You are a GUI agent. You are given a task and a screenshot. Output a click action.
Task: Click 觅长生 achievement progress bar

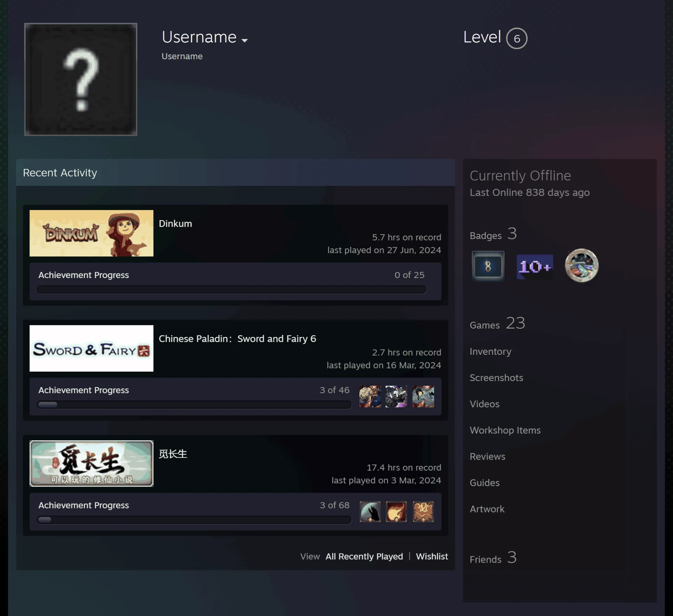(194, 520)
